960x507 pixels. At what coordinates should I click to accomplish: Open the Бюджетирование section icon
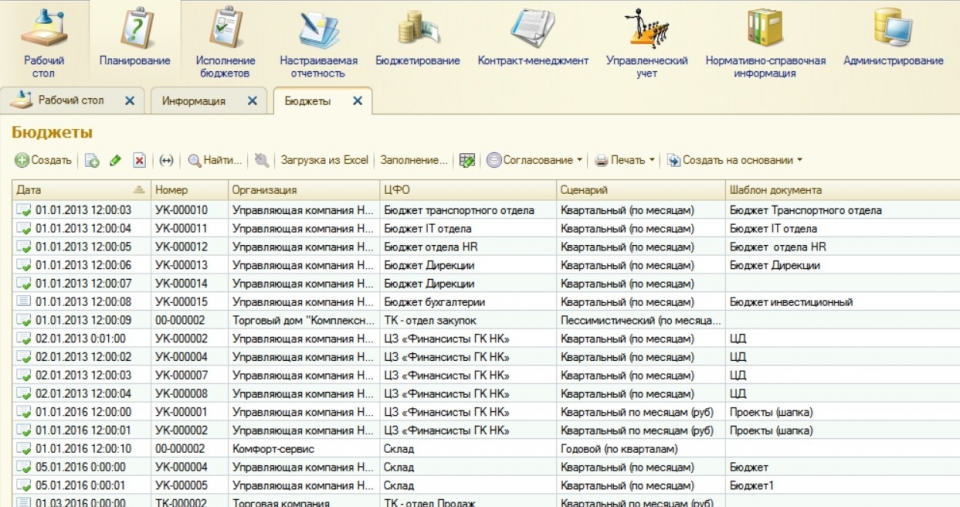click(417, 40)
